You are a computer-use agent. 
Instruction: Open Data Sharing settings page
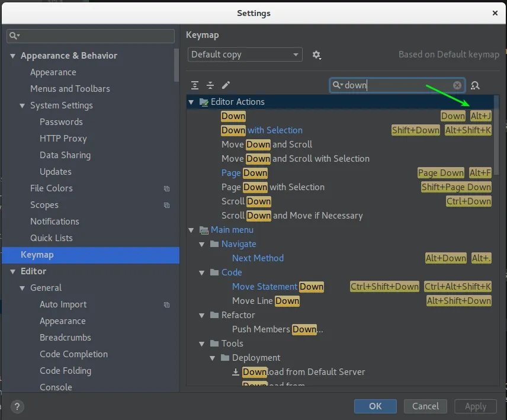pyautogui.click(x=65, y=155)
